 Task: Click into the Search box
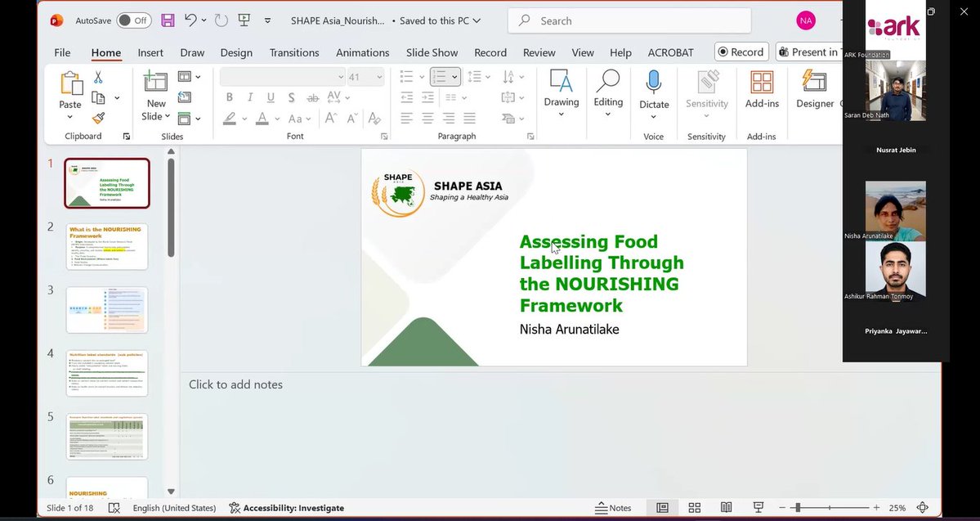[630, 20]
